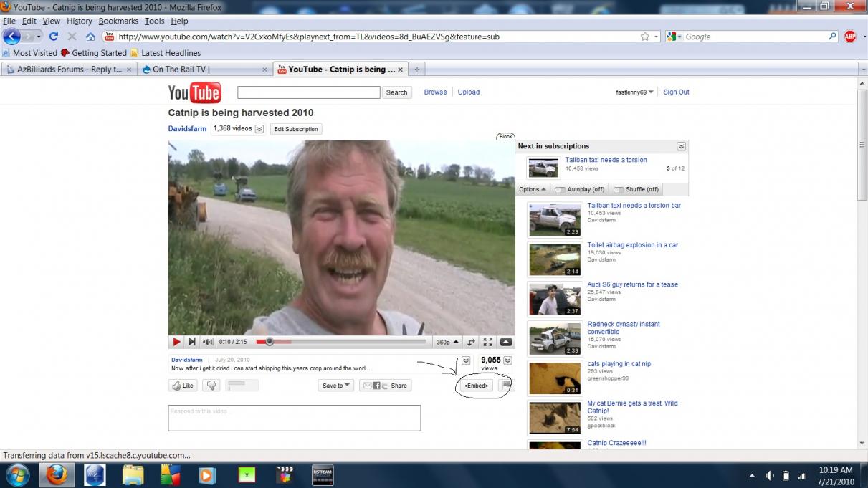The width and height of the screenshot is (868, 488).
Task: Switch to AzBilliards Forums tab
Action: [x=65, y=70]
